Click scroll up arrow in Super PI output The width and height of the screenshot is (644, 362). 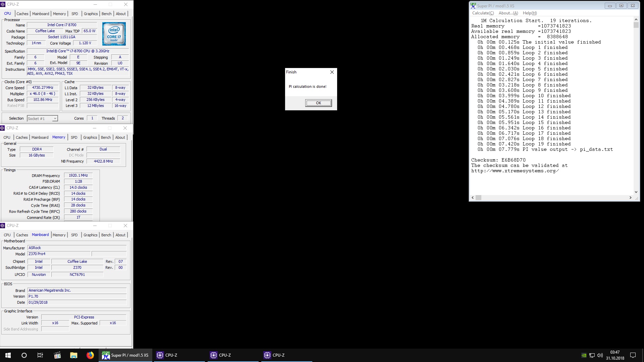pyautogui.click(x=636, y=20)
